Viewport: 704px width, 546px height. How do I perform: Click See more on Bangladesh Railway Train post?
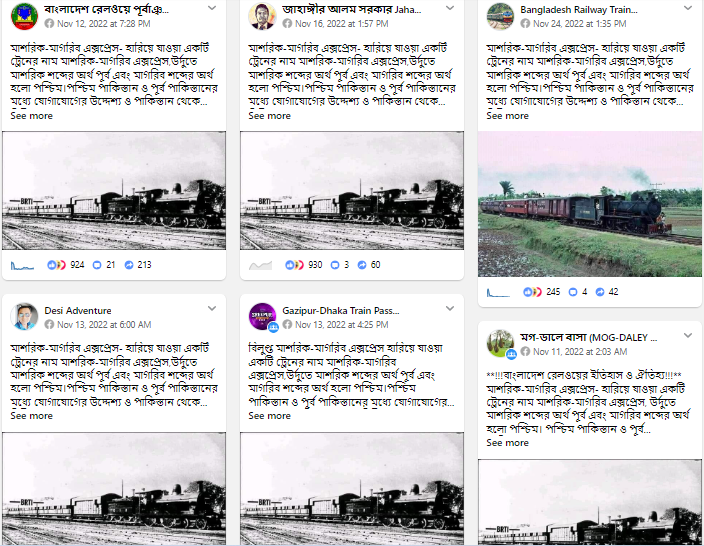(x=507, y=116)
